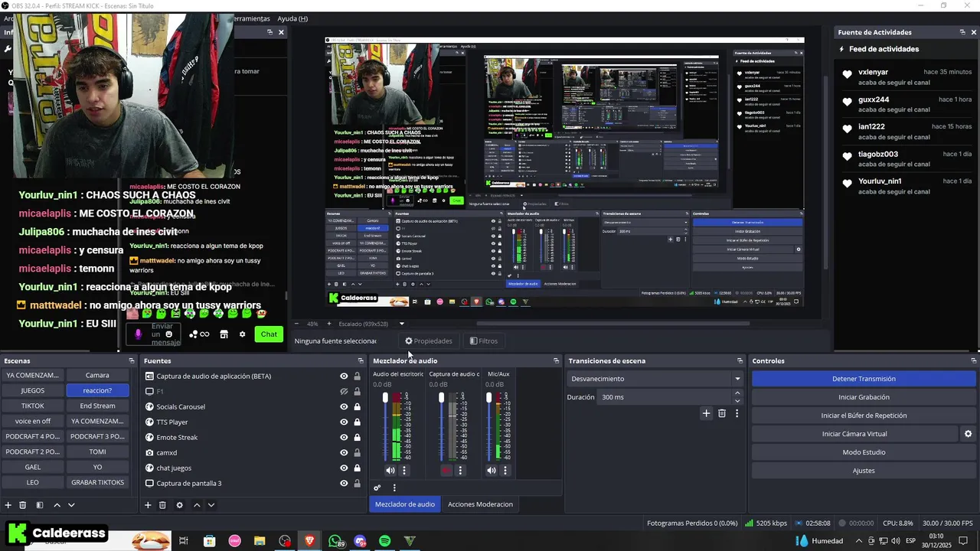Mute the Mic/Aux speaker icon

tap(491, 471)
